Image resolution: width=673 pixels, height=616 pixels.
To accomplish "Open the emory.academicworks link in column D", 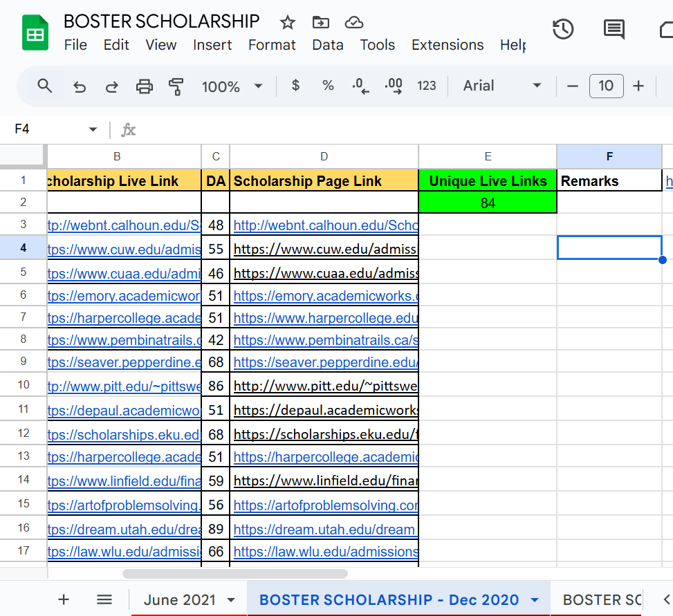I will point(325,296).
